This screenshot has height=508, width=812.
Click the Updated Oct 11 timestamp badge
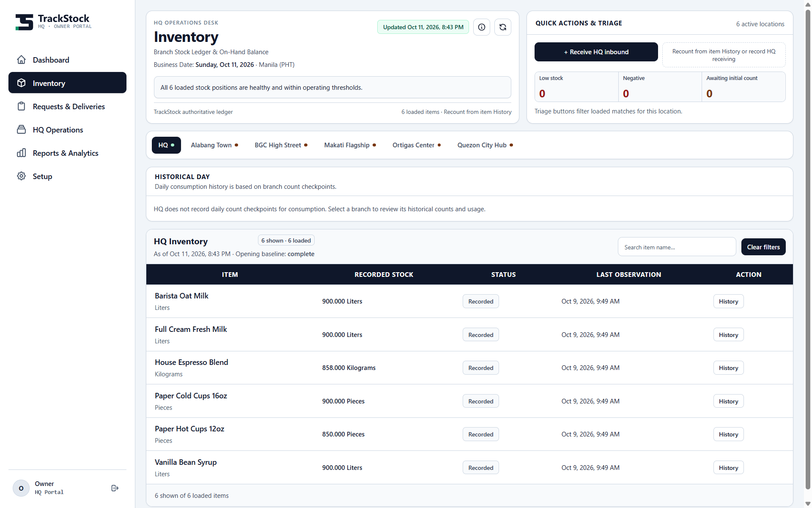tap(423, 27)
